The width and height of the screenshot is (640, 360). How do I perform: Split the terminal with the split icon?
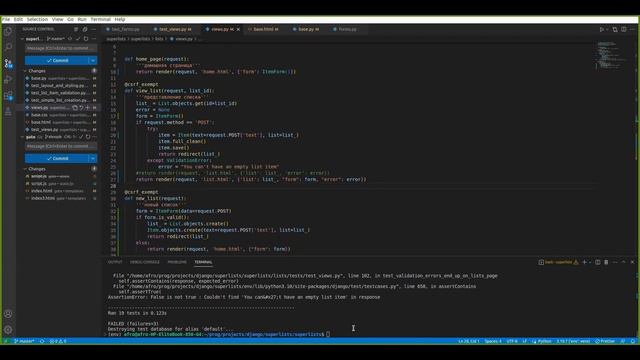pos(598,262)
